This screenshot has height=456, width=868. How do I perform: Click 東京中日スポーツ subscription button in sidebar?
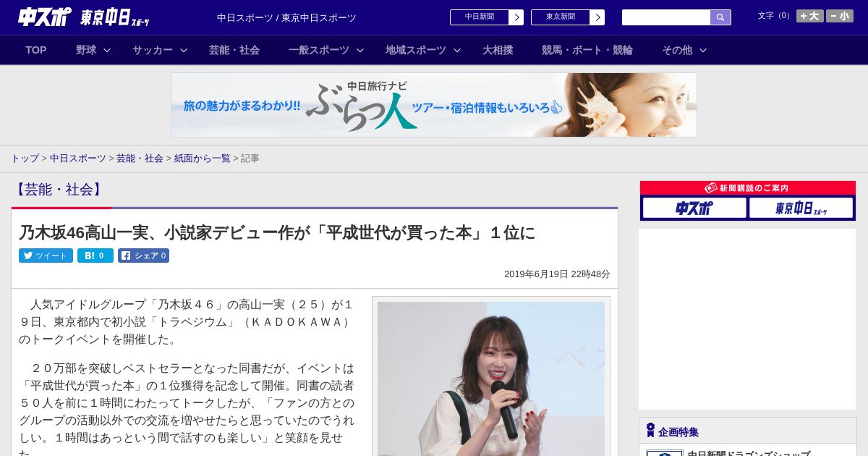pyautogui.click(x=801, y=208)
